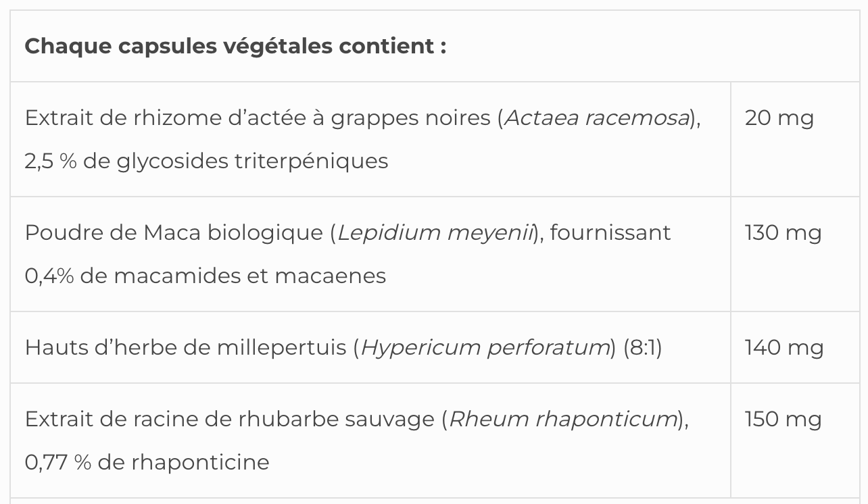868x504 pixels.
Task: Select the line '2,5 % de glycosides triterpéniques'
Action: click(206, 161)
